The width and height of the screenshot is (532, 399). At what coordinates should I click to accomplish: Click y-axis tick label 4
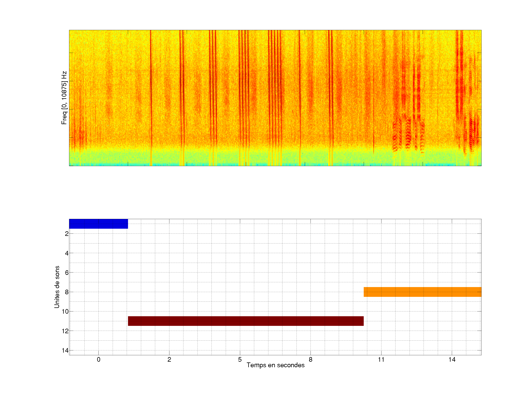click(67, 253)
